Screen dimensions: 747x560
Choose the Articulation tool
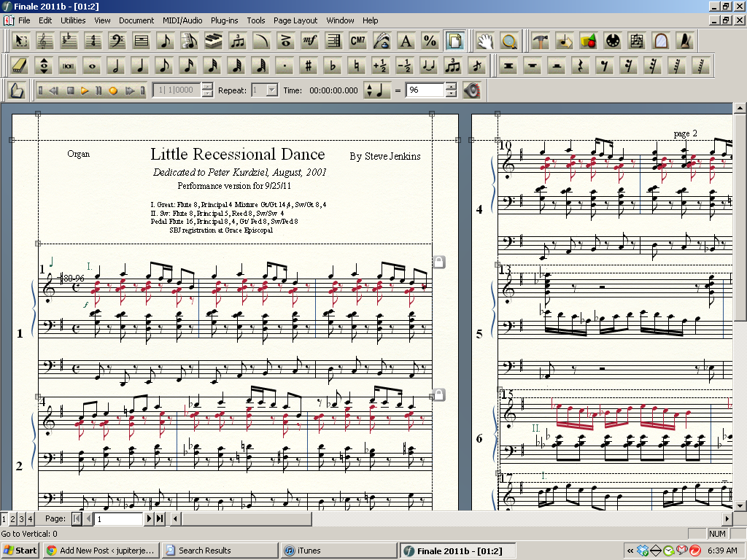point(285,42)
